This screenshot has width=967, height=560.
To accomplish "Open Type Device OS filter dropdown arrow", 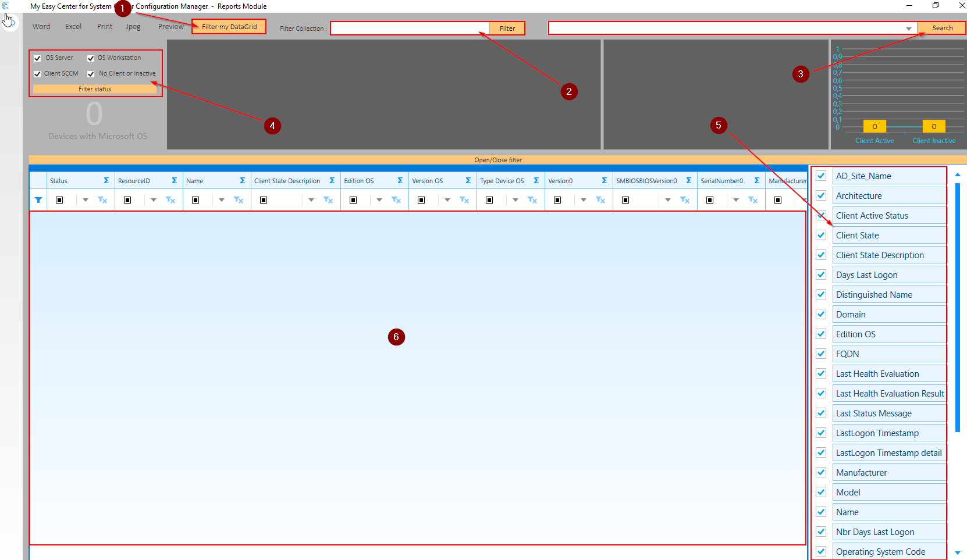I will click(516, 200).
